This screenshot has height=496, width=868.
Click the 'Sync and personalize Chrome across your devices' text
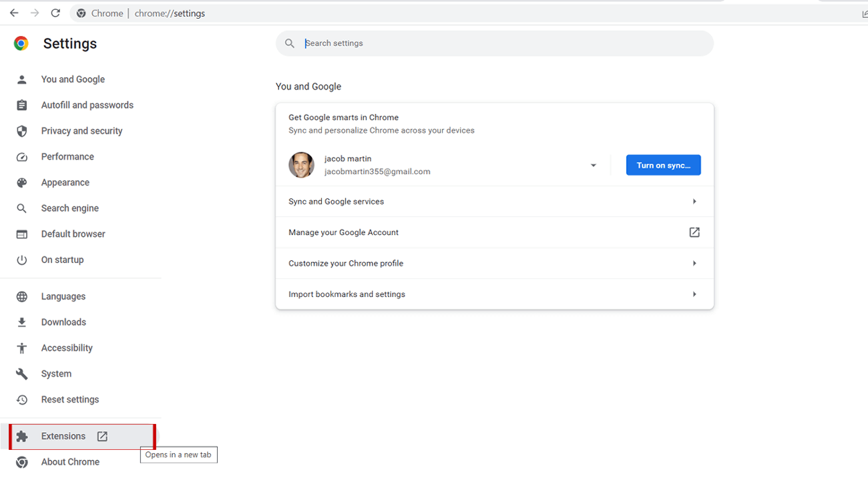pyautogui.click(x=381, y=131)
